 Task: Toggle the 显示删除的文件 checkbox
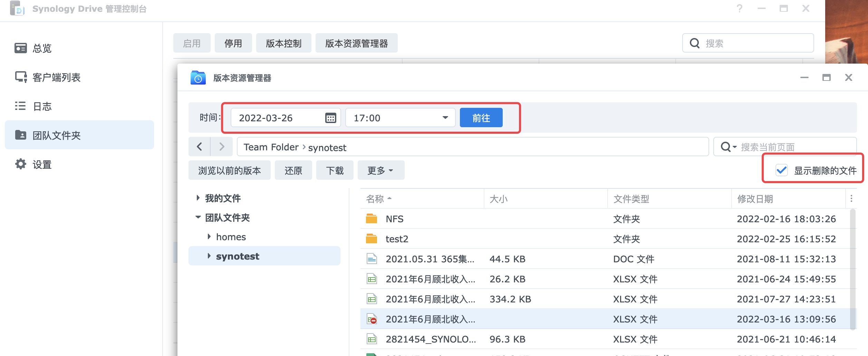coord(781,170)
